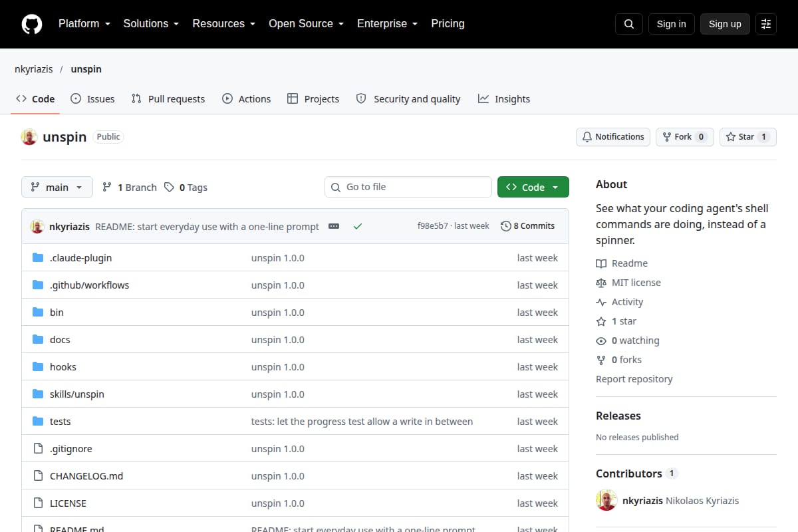Expand the Enterprise menu
This screenshot has width=798, height=532.
[x=388, y=24]
